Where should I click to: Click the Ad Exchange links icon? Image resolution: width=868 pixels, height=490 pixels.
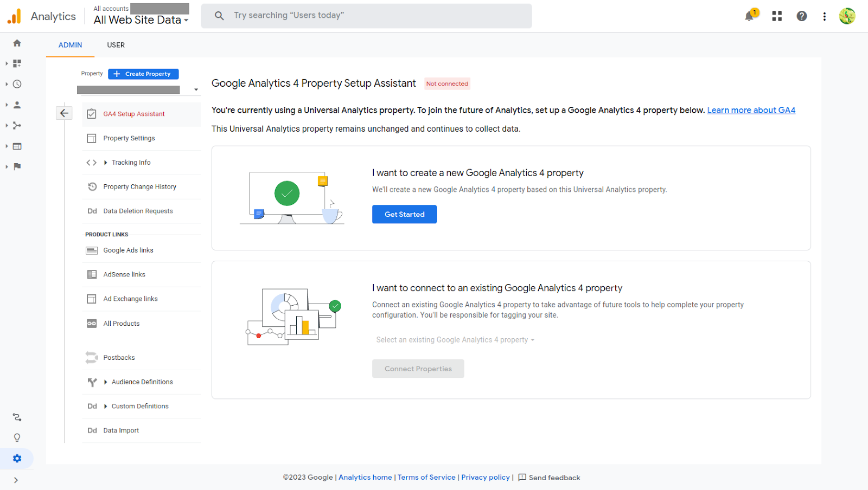coord(92,299)
